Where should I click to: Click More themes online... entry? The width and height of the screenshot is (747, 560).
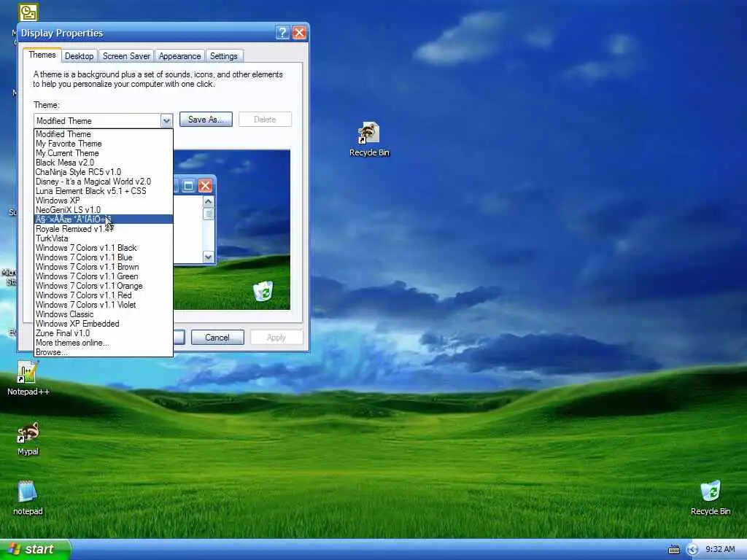point(104,343)
